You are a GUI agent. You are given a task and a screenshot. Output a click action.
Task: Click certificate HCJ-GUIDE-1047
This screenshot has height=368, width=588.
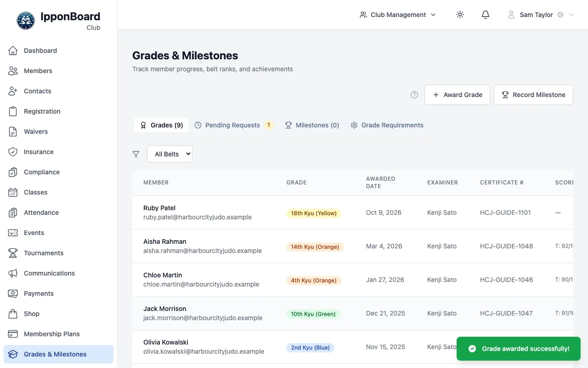(x=506, y=313)
